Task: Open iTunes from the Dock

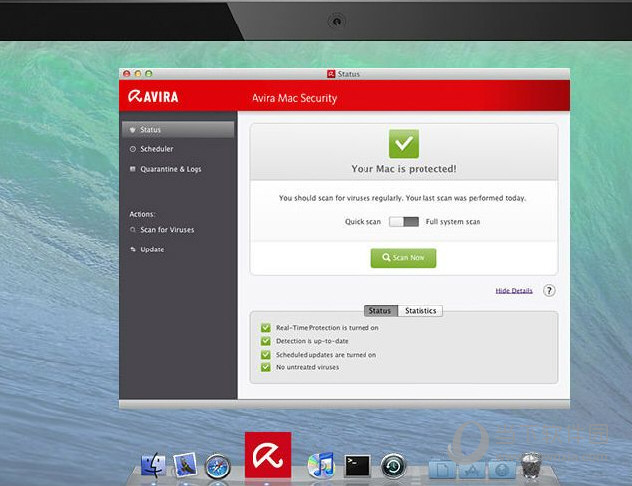Action: click(320, 466)
